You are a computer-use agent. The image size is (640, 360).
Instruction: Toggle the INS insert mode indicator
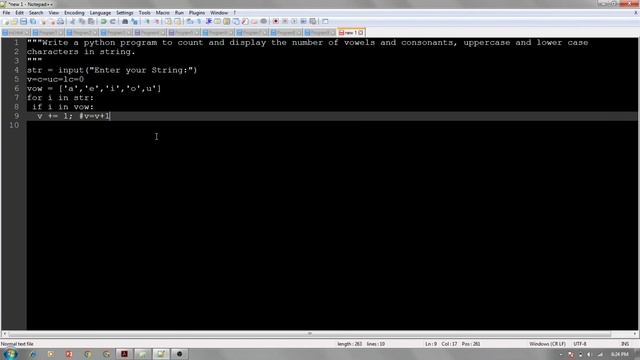[x=624, y=344]
